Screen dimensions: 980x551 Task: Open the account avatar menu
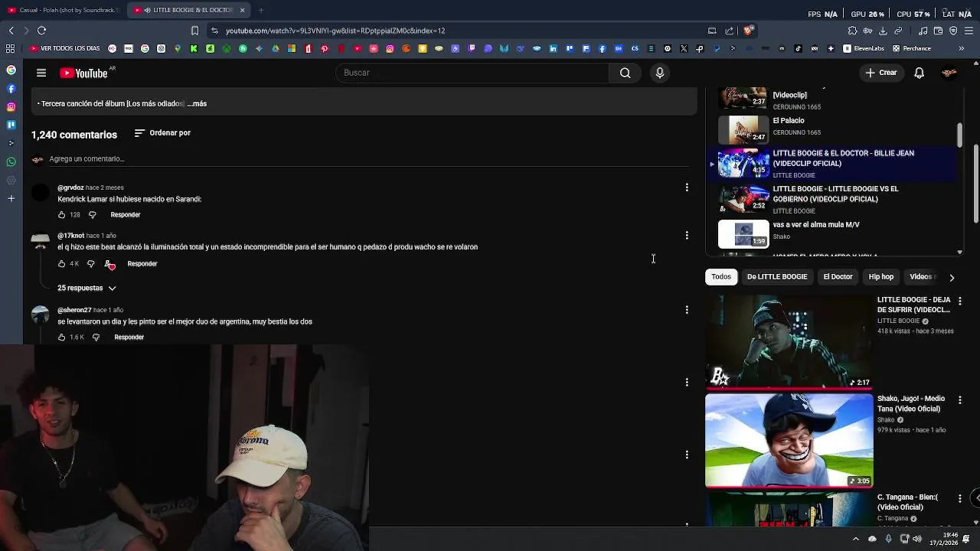coord(949,73)
